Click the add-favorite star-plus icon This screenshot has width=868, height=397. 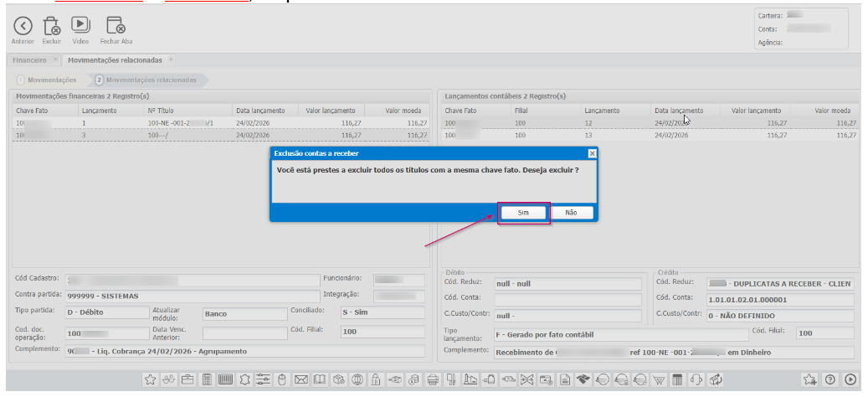[x=809, y=379]
